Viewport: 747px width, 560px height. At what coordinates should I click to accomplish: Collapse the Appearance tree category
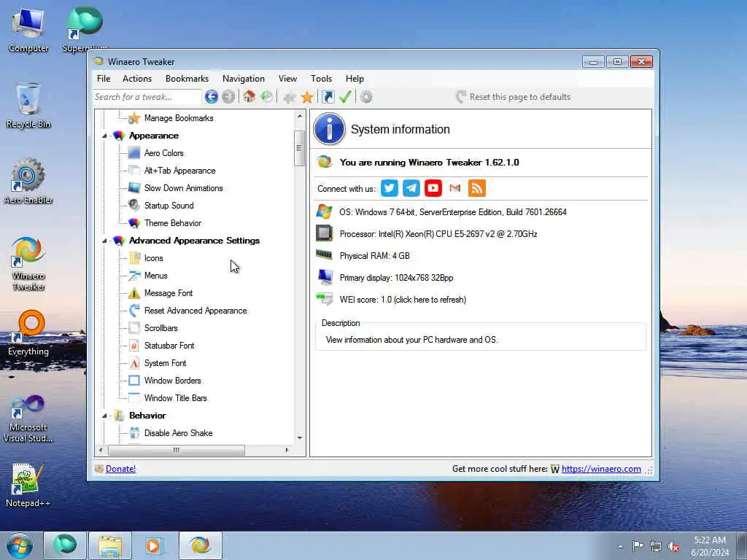[x=104, y=136]
